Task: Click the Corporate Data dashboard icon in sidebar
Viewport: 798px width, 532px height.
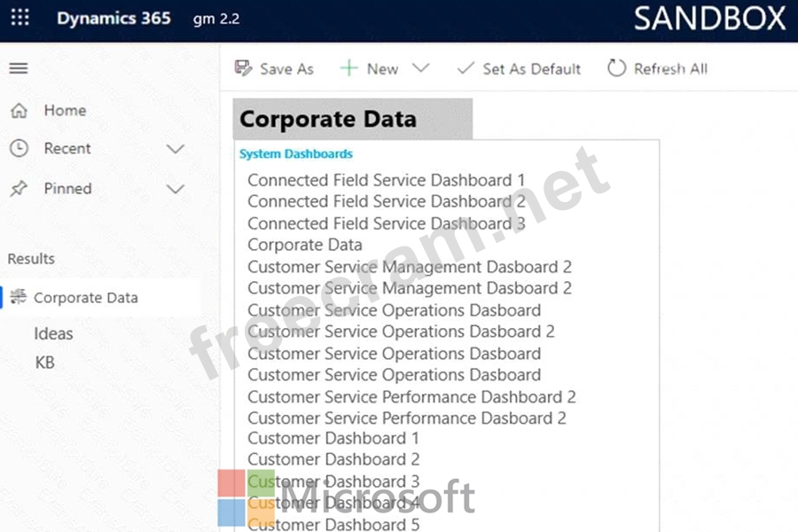Action: pyautogui.click(x=19, y=298)
